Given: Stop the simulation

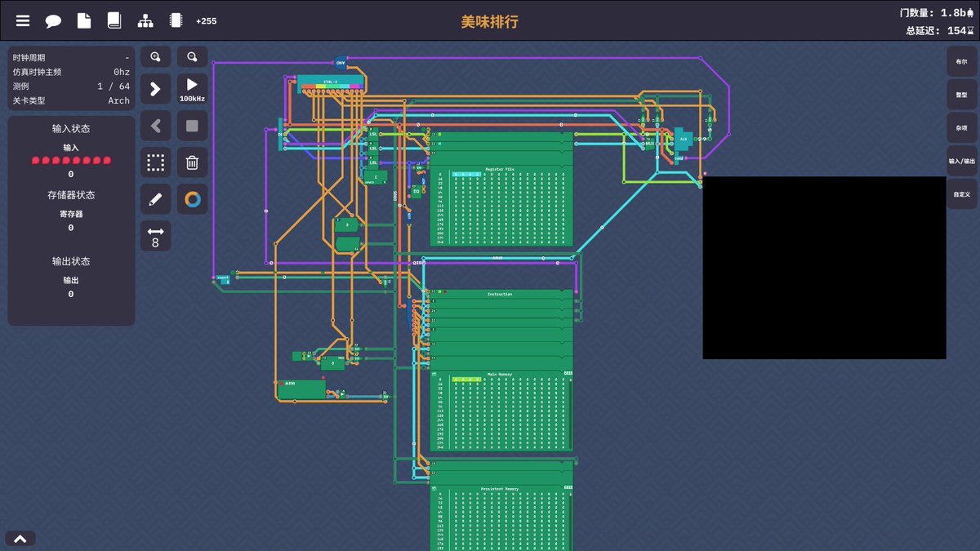Looking at the screenshot, I should coord(192,126).
